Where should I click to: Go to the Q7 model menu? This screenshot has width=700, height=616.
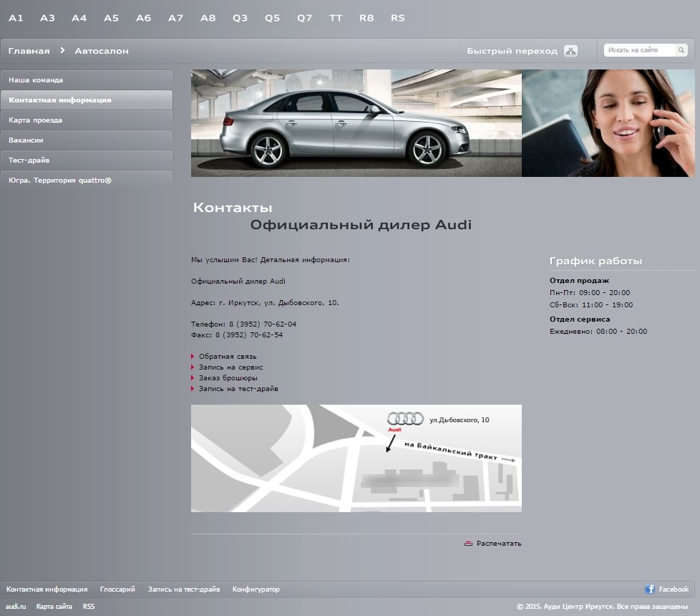pyautogui.click(x=304, y=19)
